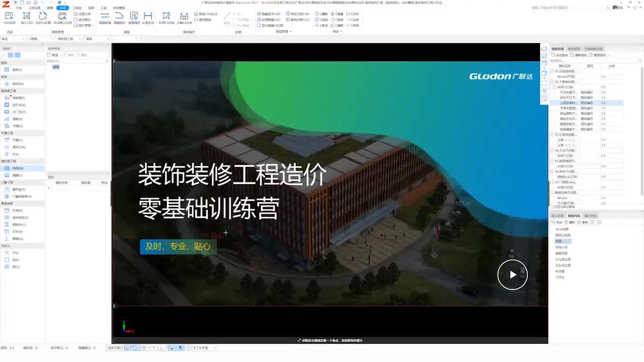Click 锁定识别CAD in the ribbon

(x=298, y=14)
